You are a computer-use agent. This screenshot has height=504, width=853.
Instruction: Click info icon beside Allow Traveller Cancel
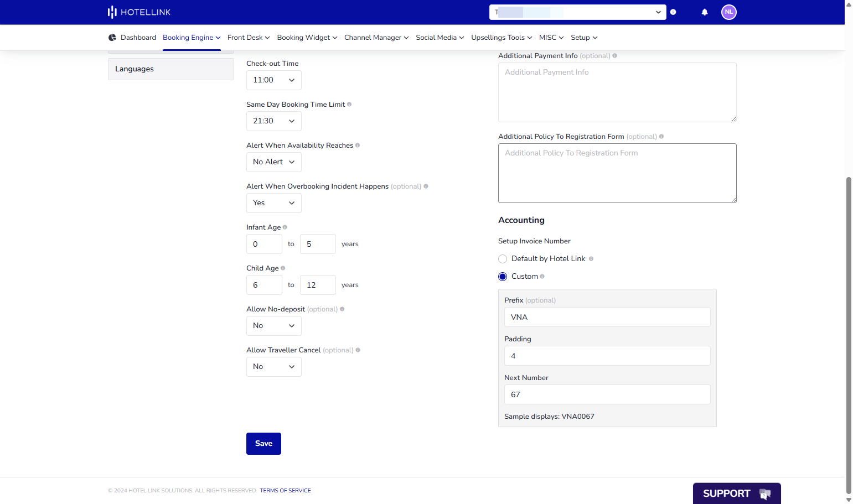click(358, 350)
